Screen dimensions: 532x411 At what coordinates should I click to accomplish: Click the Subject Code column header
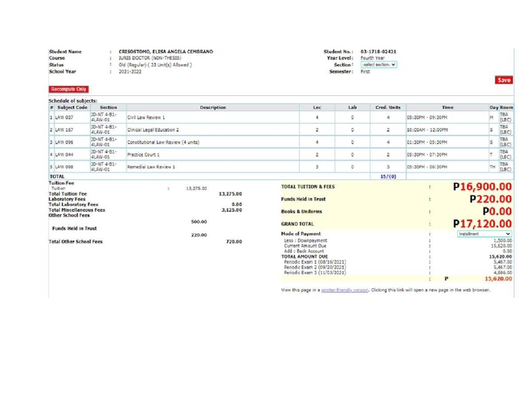click(72, 107)
